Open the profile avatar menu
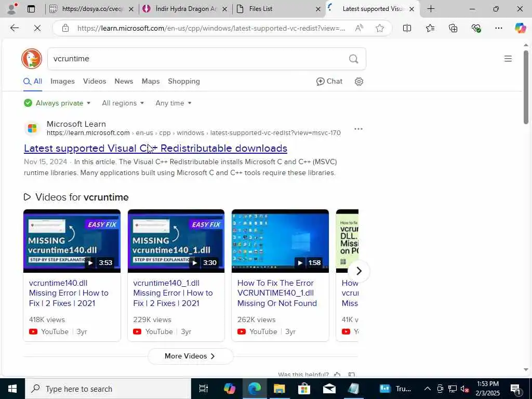The height and width of the screenshot is (399, 532). 11,9
